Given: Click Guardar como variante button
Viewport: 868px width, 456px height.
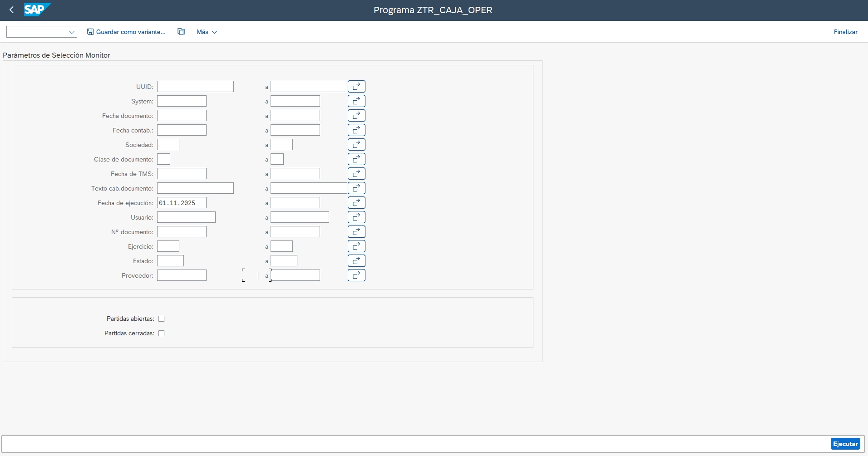Looking at the screenshot, I should [x=126, y=32].
